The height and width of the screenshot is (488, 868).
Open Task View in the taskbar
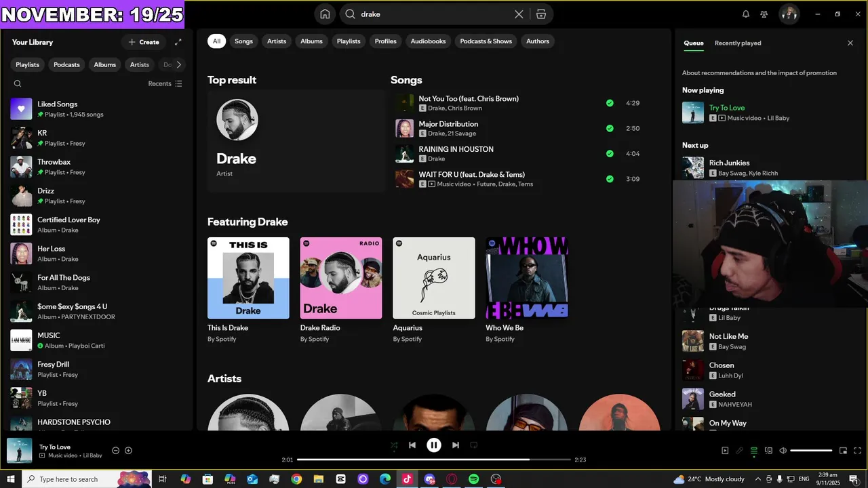tap(163, 479)
